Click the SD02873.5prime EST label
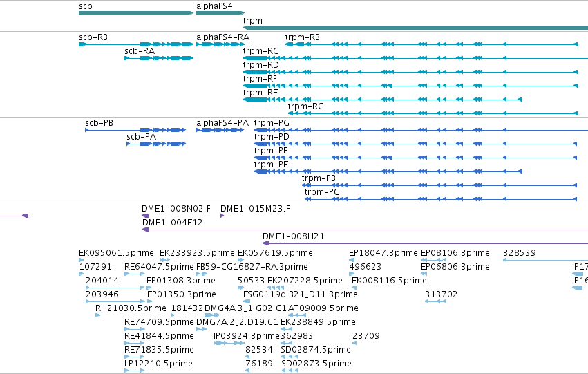The image size is (588, 374). point(316,364)
